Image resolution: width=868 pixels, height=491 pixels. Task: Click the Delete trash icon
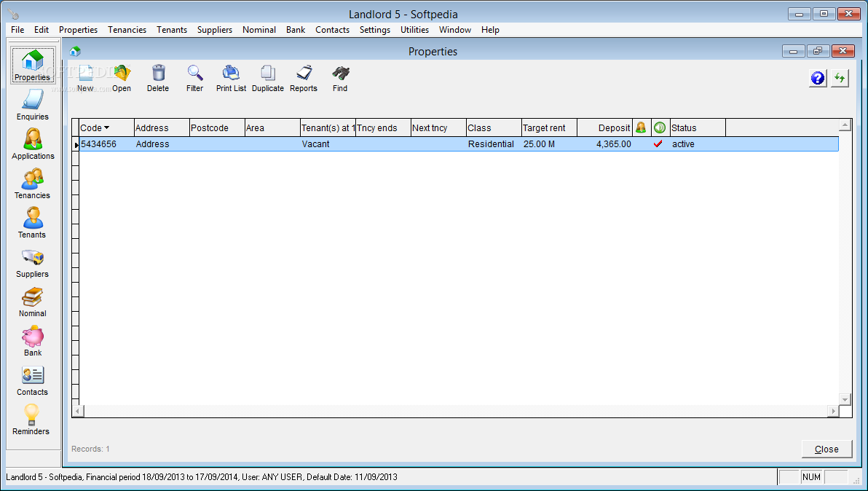158,73
